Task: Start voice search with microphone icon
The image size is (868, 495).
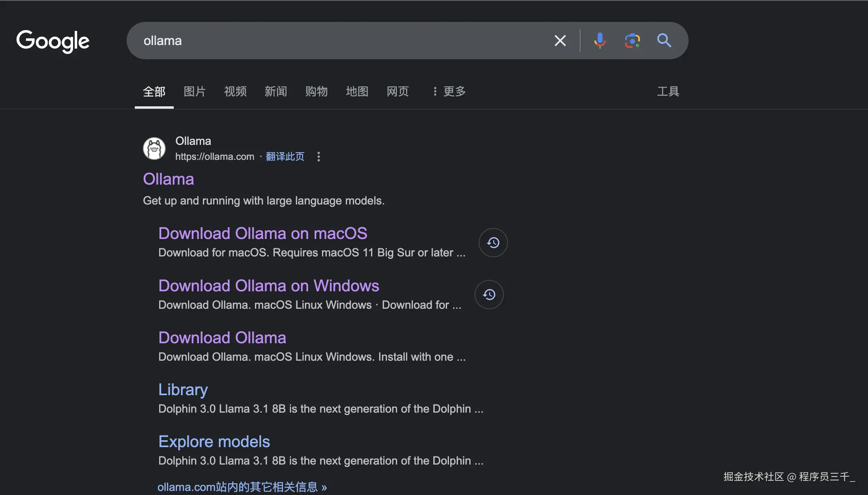Action: click(600, 41)
